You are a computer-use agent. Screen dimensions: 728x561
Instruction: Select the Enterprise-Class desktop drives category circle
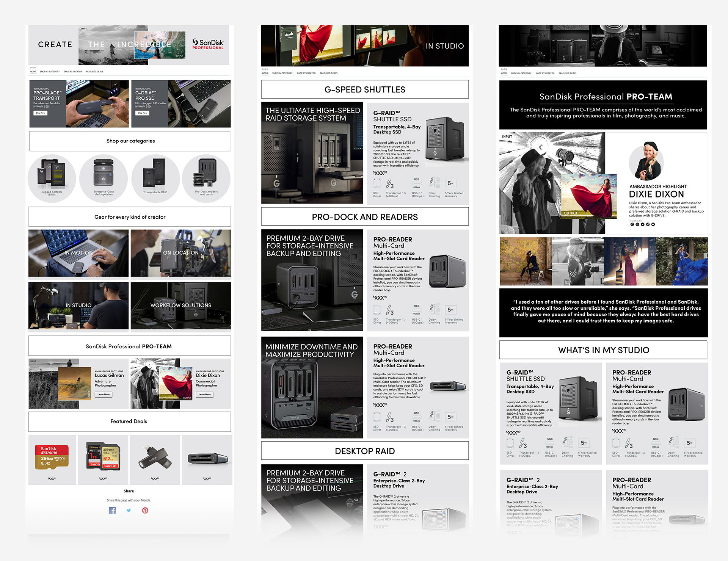click(104, 178)
